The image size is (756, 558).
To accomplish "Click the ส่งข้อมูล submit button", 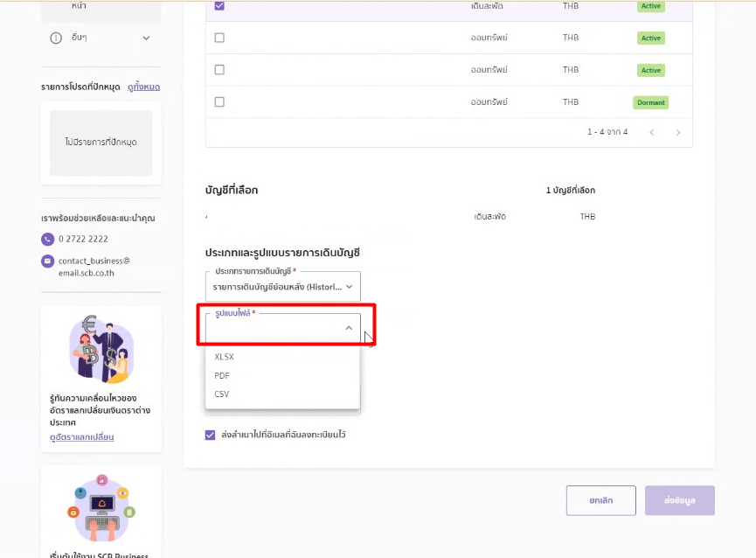I will (680, 500).
